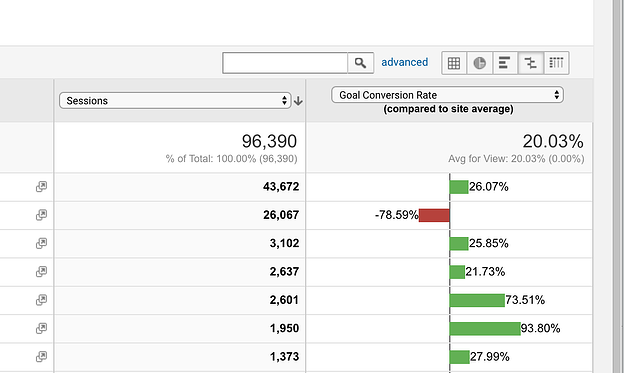Select the 1,950 sessions value
624x373 pixels.
284,328
